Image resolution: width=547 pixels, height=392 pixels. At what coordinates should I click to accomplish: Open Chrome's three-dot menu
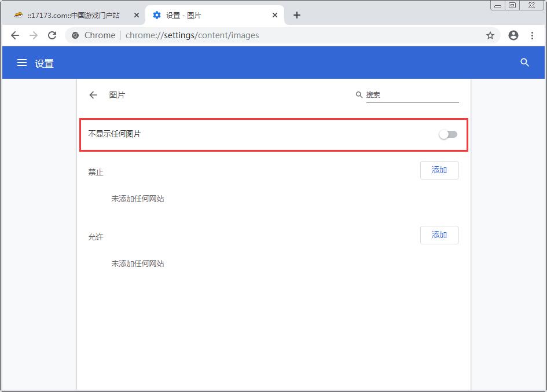pyautogui.click(x=532, y=35)
